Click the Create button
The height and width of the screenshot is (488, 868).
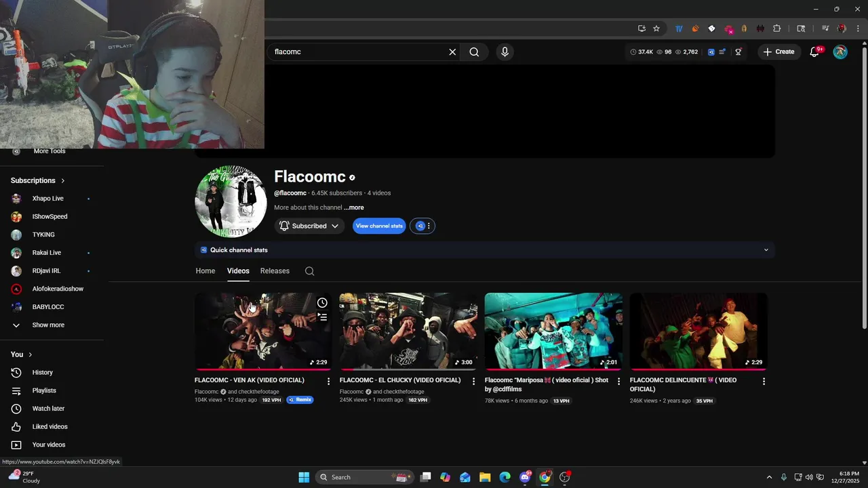[778, 52]
